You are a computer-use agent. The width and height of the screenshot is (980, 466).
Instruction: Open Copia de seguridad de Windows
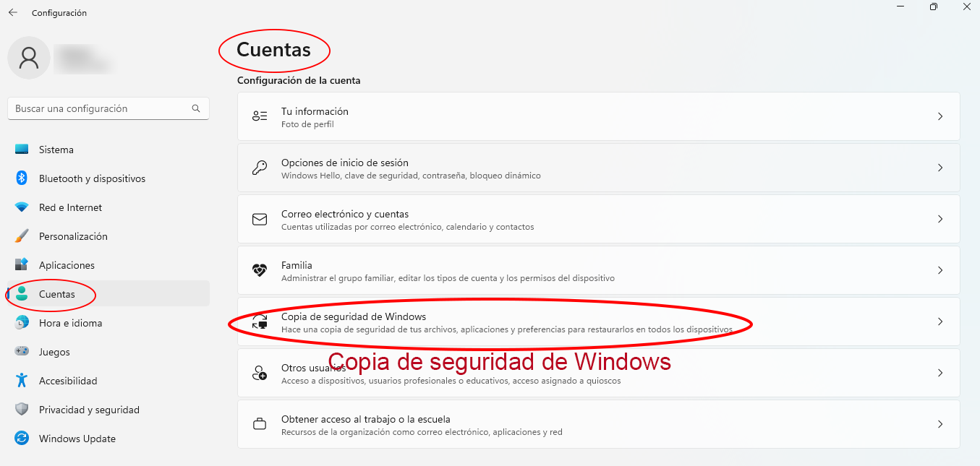point(599,322)
